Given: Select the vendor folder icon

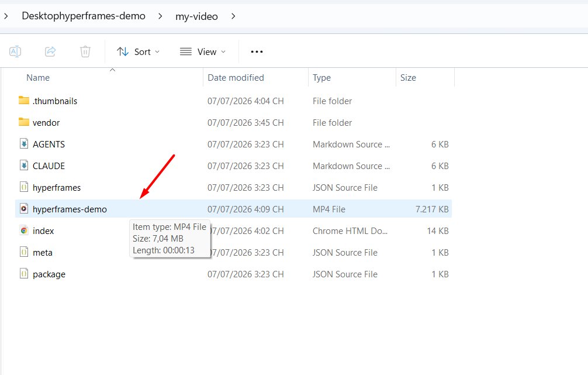Looking at the screenshot, I should 24,122.
